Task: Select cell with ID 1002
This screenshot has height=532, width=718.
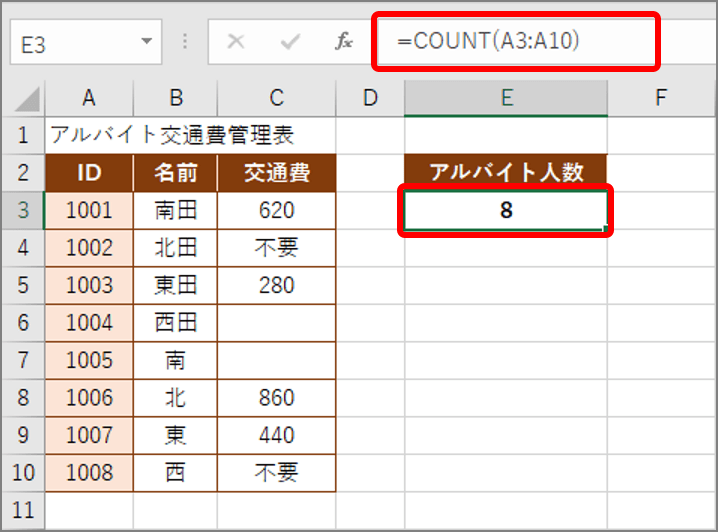Action: [89, 248]
